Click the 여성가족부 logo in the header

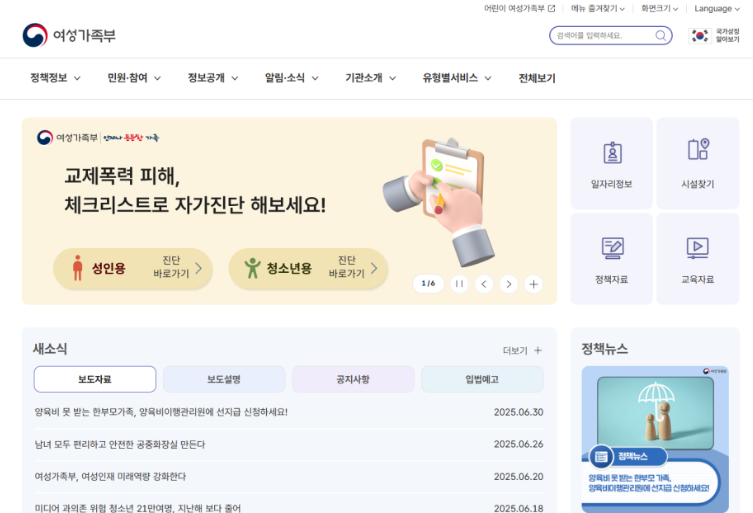pyautogui.click(x=69, y=35)
